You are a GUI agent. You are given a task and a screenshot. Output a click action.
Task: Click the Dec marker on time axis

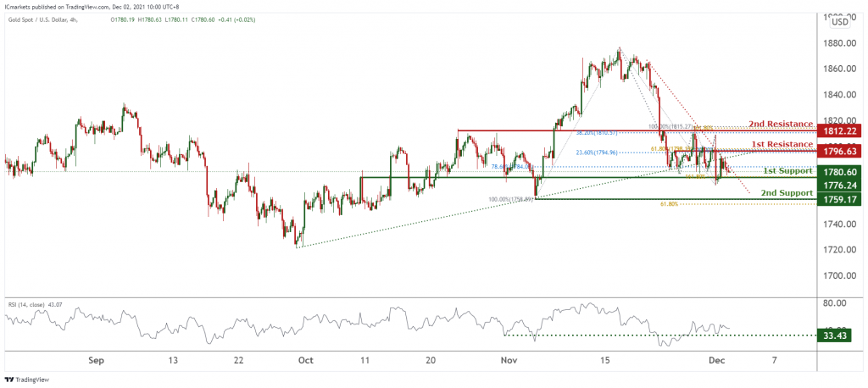coord(719,360)
